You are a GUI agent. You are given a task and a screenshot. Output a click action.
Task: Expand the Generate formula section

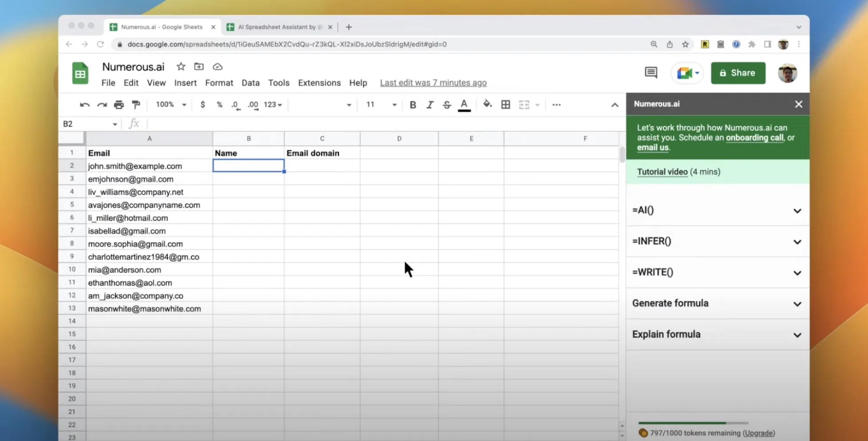coord(718,303)
